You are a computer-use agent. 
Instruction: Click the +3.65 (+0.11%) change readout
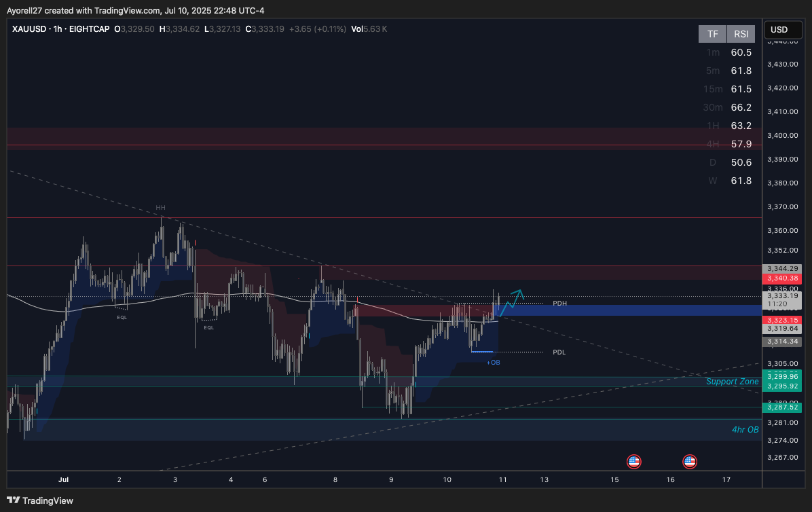[x=318, y=29]
